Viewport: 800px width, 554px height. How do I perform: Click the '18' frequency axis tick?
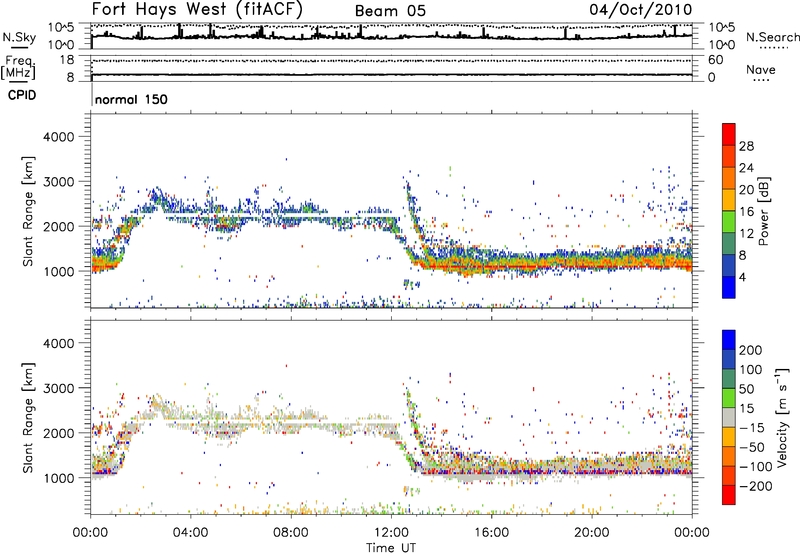(67, 60)
